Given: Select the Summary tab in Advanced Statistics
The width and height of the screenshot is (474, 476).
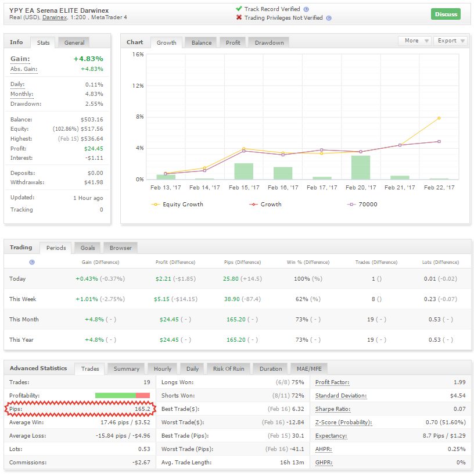Looking at the screenshot, I should pos(126,369).
